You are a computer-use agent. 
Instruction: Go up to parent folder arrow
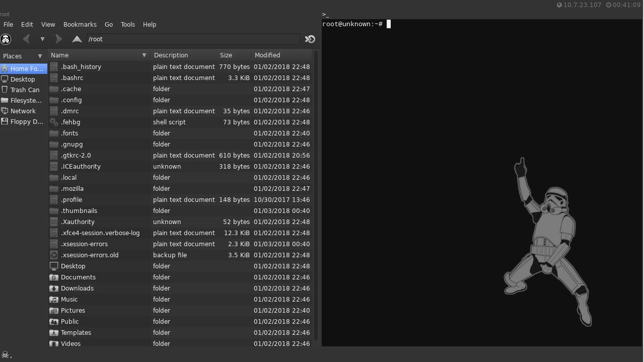(x=77, y=39)
